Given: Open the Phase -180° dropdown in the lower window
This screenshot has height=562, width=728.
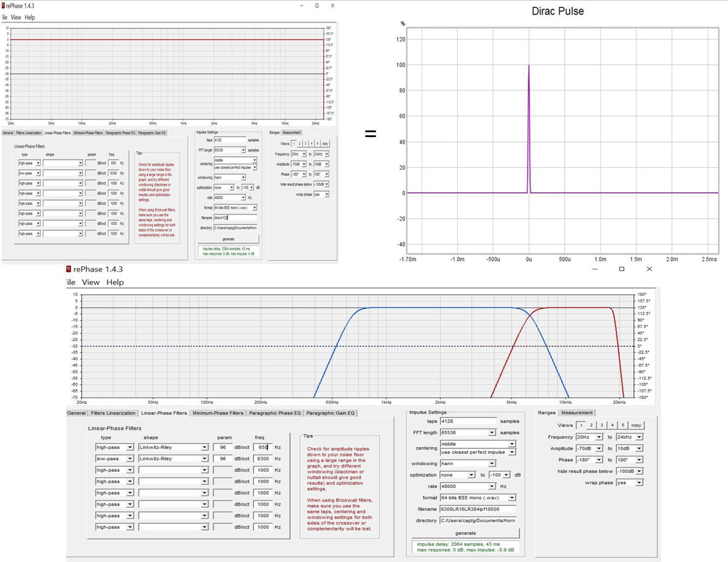Looking at the screenshot, I should [589, 460].
